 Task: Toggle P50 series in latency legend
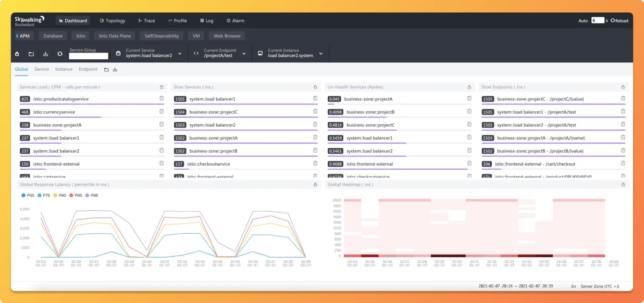pyautogui.click(x=27, y=195)
